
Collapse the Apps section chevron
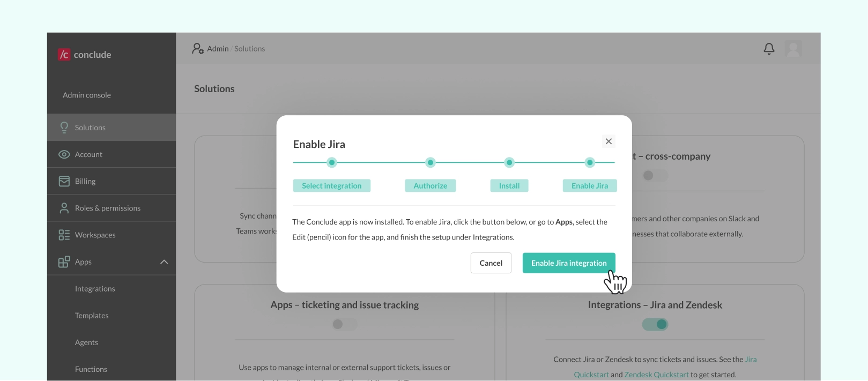164,262
